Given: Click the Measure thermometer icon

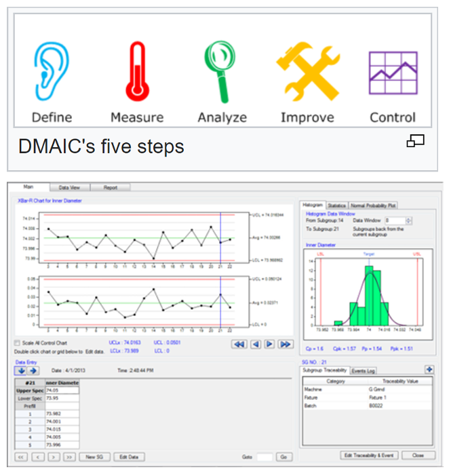Looking at the screenshot, I should click(x=136, y=71).
